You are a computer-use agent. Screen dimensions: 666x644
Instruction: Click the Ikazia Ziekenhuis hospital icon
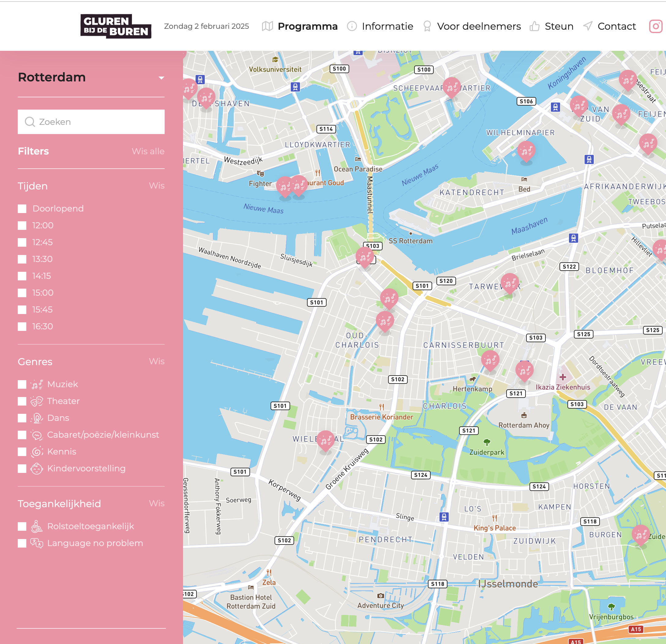(x=563, y=377)
